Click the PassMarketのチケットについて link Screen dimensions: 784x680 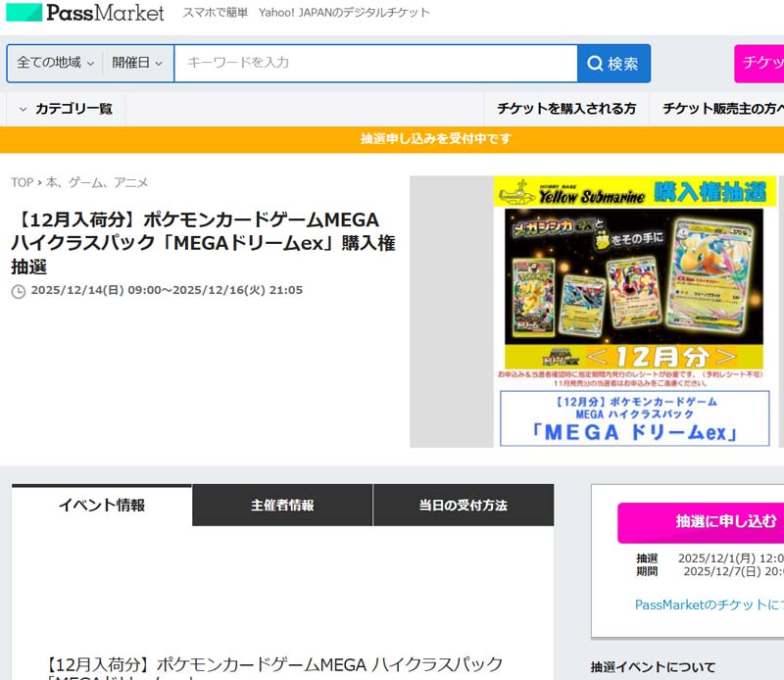click(x=709, y=606)
